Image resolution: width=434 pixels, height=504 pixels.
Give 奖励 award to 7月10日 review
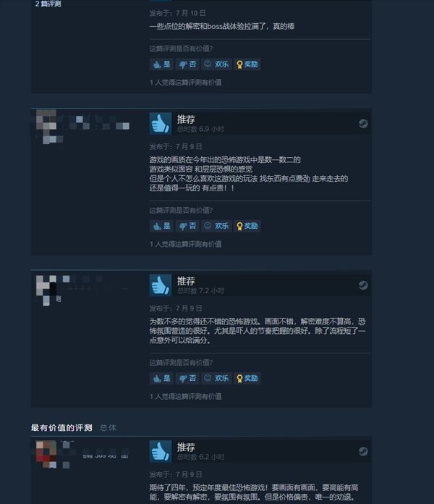pyautogui.click(x=247, y=64)
